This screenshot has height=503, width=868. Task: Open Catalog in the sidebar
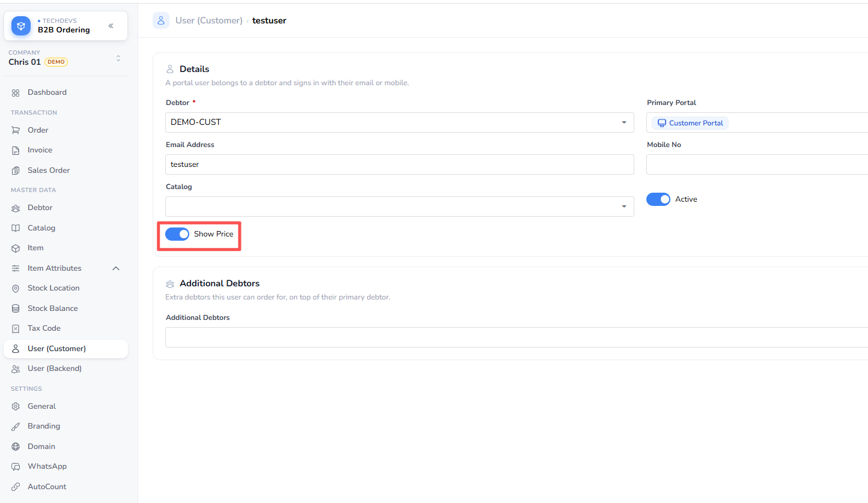coord(65,228)
